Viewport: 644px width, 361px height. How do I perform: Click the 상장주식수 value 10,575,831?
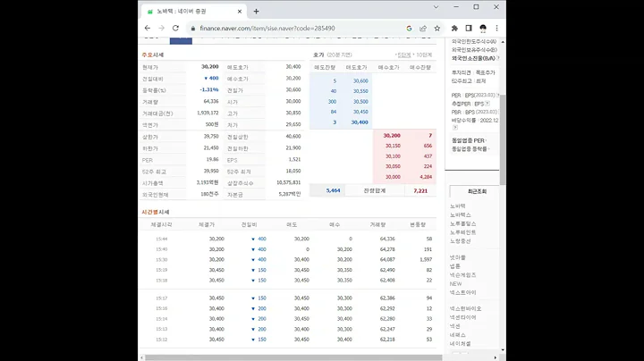point(288,182)
